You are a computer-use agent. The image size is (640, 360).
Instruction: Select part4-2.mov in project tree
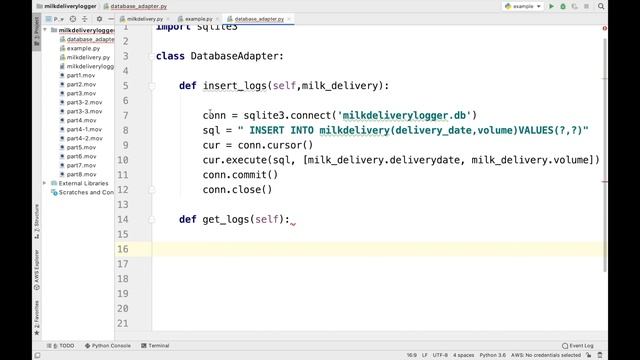(x=81, y=138)
